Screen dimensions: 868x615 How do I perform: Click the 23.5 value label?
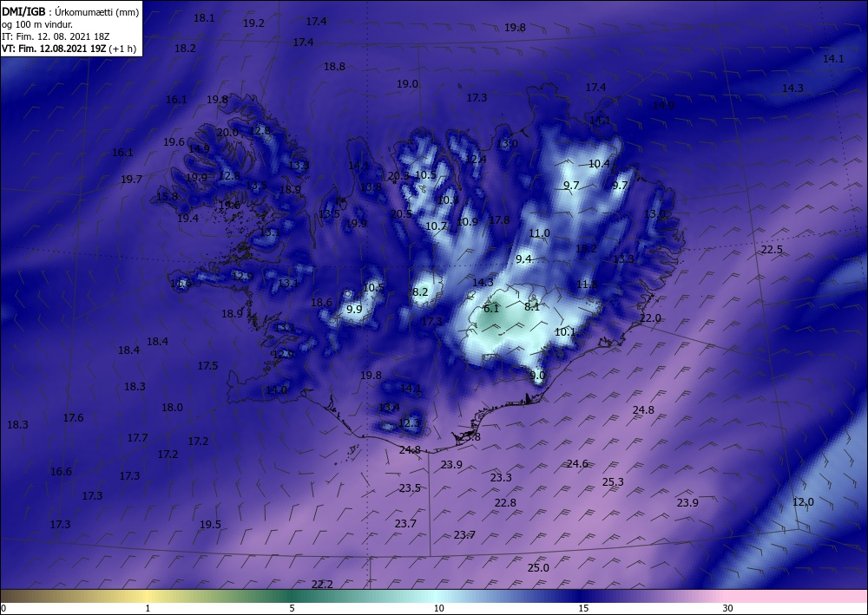[410, 487]
